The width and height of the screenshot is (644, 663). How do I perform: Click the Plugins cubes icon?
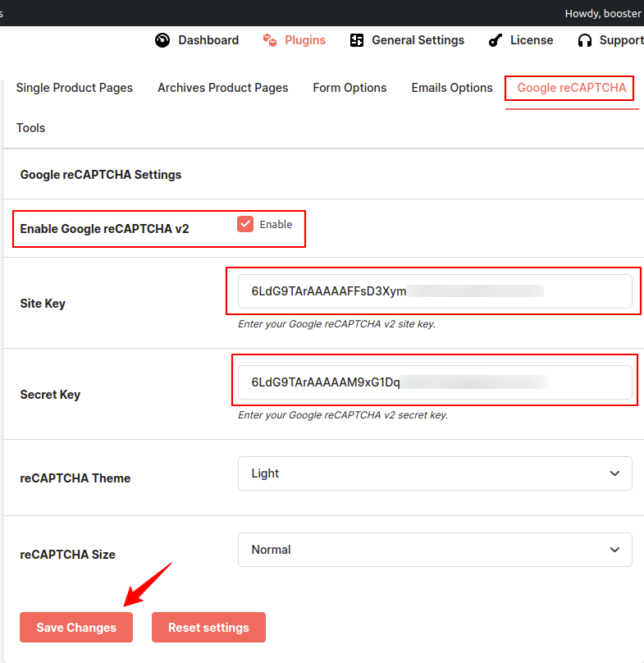click(270, 40)
